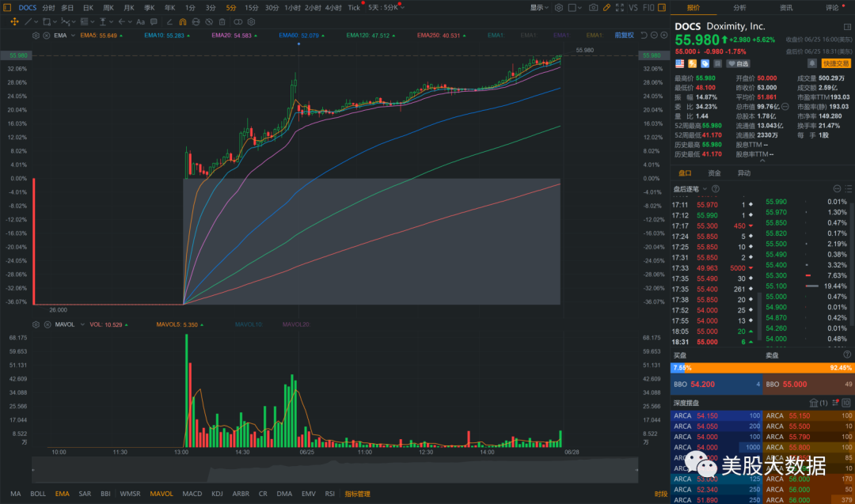Select the KDJ indicator
Image resolution: width=855 pixels, height=504 pixels.
click(217, 494)
